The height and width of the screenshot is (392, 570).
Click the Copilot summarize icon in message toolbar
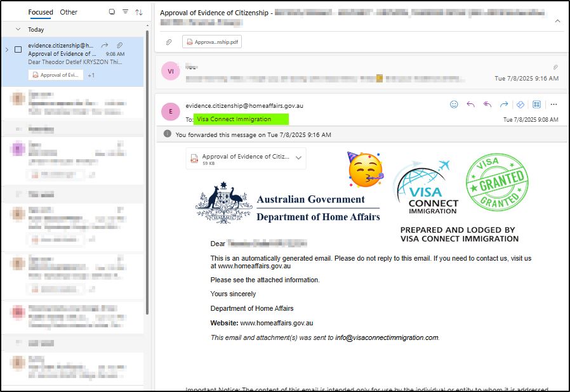click(520, 105)
